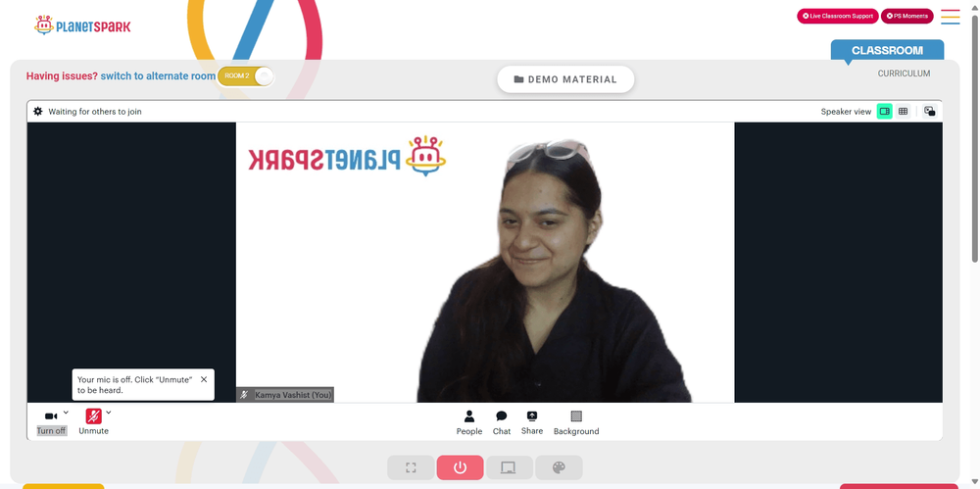Click the switch to alternate room link
This screenshot has height=489, width=980.
[158, 76]
